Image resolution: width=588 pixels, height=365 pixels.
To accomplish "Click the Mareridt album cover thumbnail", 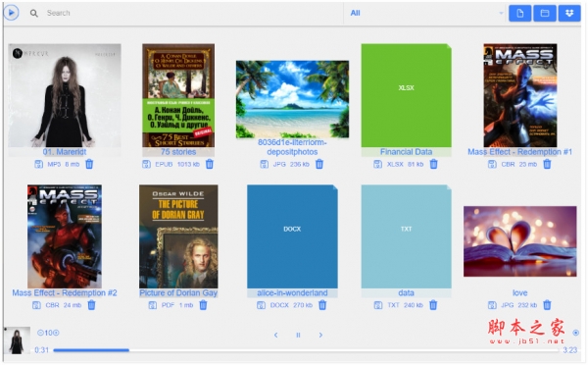I will [x=65, y=95].
